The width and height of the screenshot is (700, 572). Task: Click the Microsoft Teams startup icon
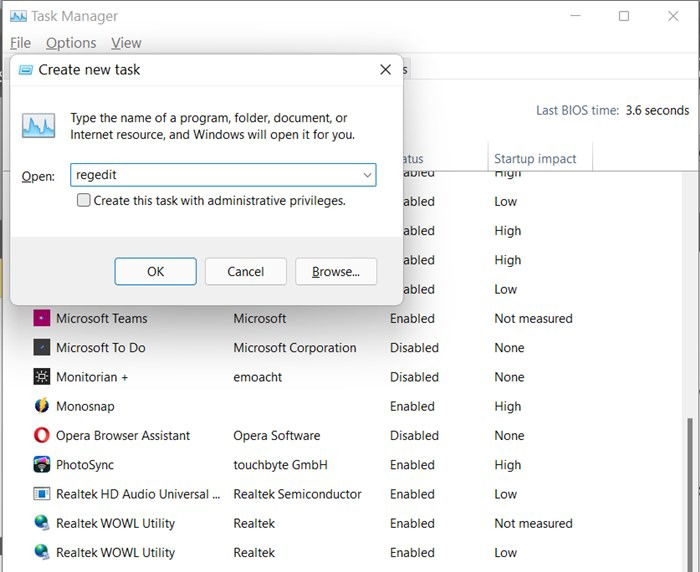click(x=42, y=318)
